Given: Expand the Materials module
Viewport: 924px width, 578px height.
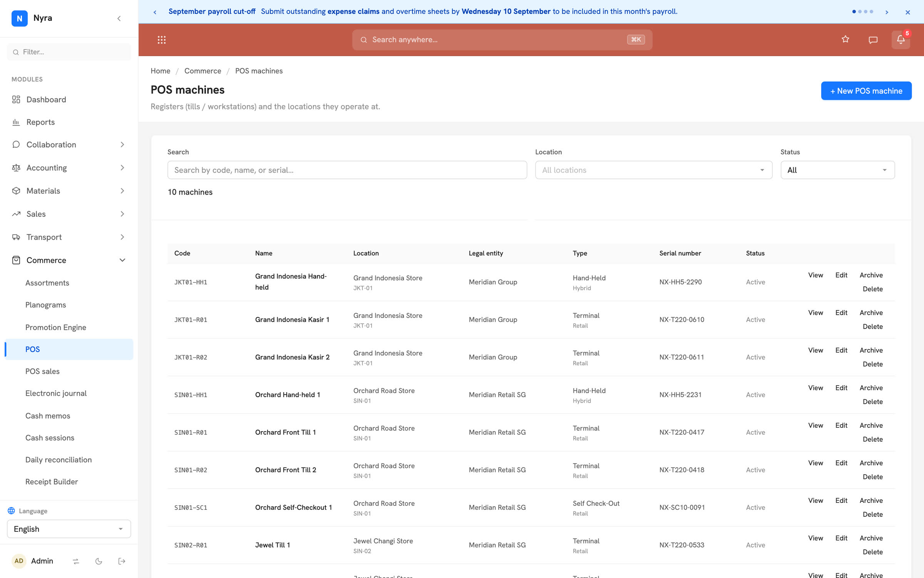Looking at the screenshot, I should [69, 191].
